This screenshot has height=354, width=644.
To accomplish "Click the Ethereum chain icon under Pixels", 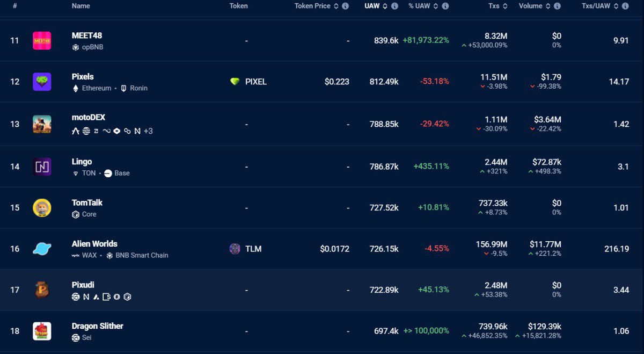I will pyautogui.click(x=75, y=88).
